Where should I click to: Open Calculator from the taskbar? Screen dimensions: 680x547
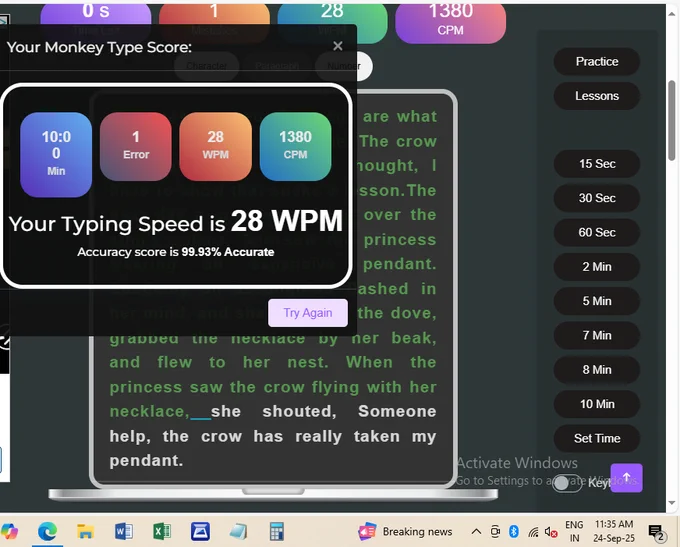[276, 531]
